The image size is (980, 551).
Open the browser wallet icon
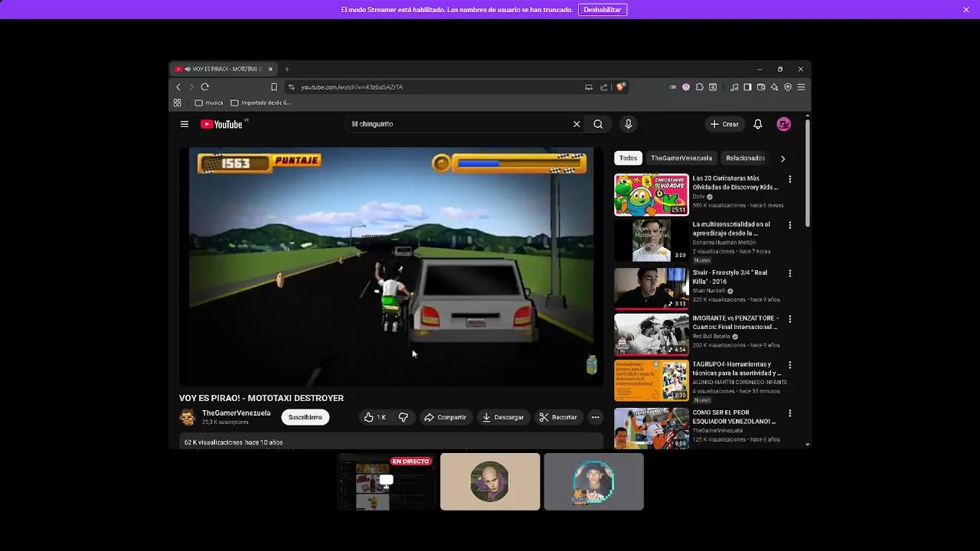[761, 87]
